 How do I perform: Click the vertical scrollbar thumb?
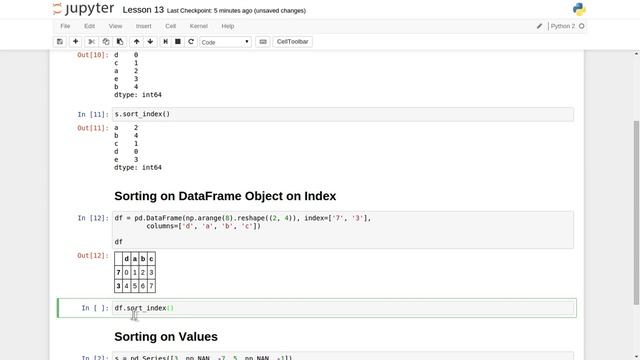click(x=636, y=212)
